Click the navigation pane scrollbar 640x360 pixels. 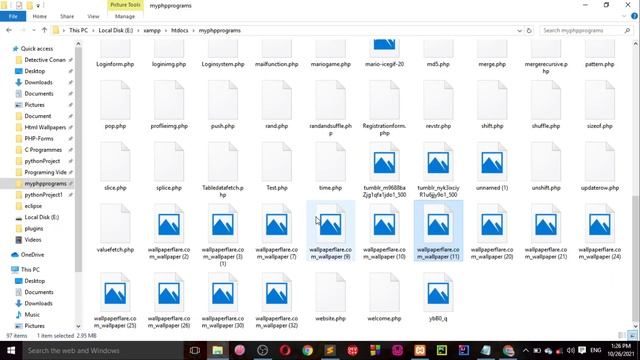click(x=78, y=159)
